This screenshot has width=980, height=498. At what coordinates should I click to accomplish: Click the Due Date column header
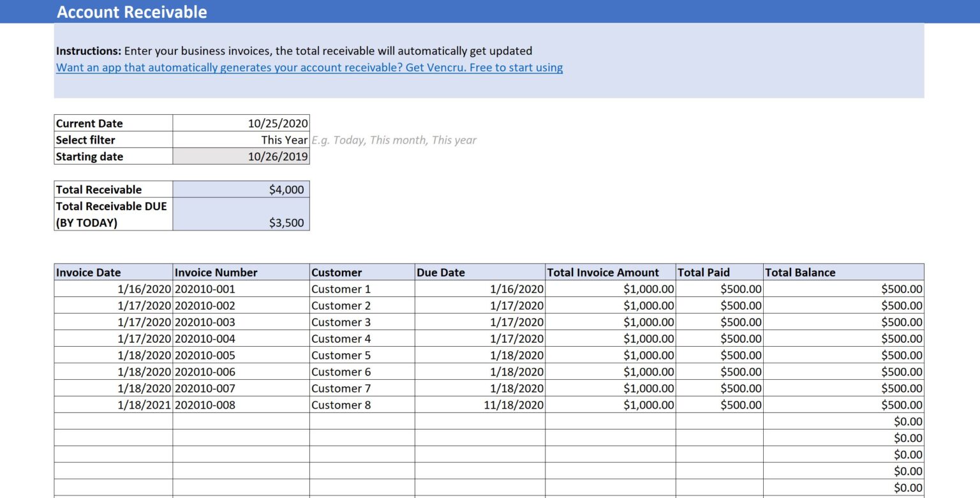point(441,272)
